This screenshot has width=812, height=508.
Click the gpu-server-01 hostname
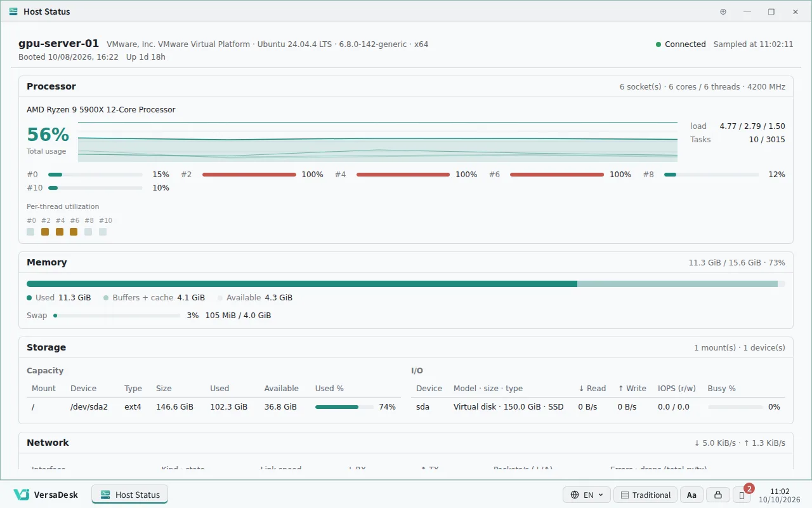[x=59, y=44]
